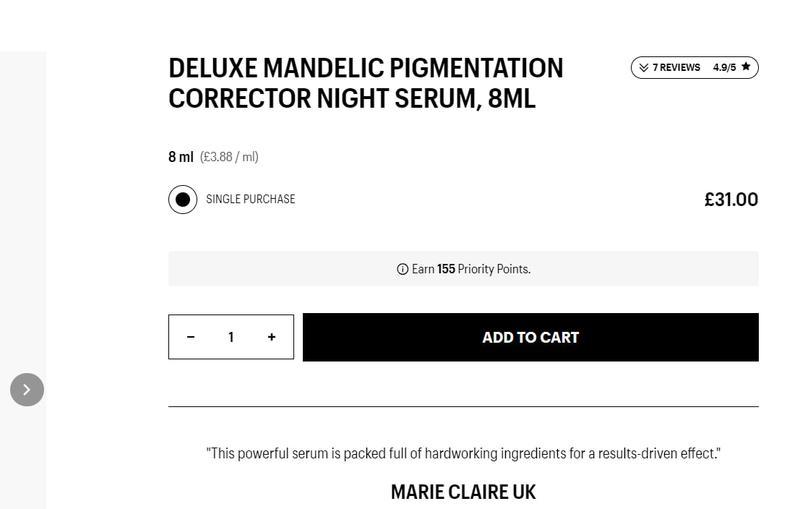Click the star icon beside the 4.9/5 rating
The height and width of the screenshot is (509, 800).
(746, 67)
